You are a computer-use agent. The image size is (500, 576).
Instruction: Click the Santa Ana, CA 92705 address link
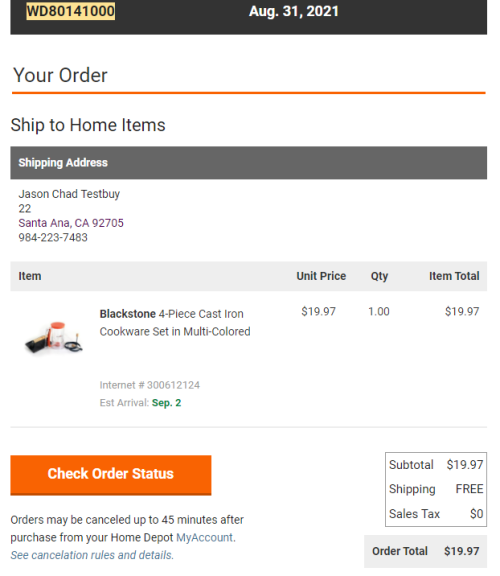pos(71,223)
